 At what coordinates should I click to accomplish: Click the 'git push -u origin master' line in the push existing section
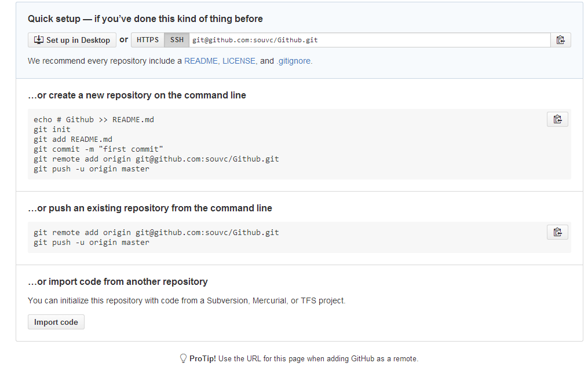(91, 243)
